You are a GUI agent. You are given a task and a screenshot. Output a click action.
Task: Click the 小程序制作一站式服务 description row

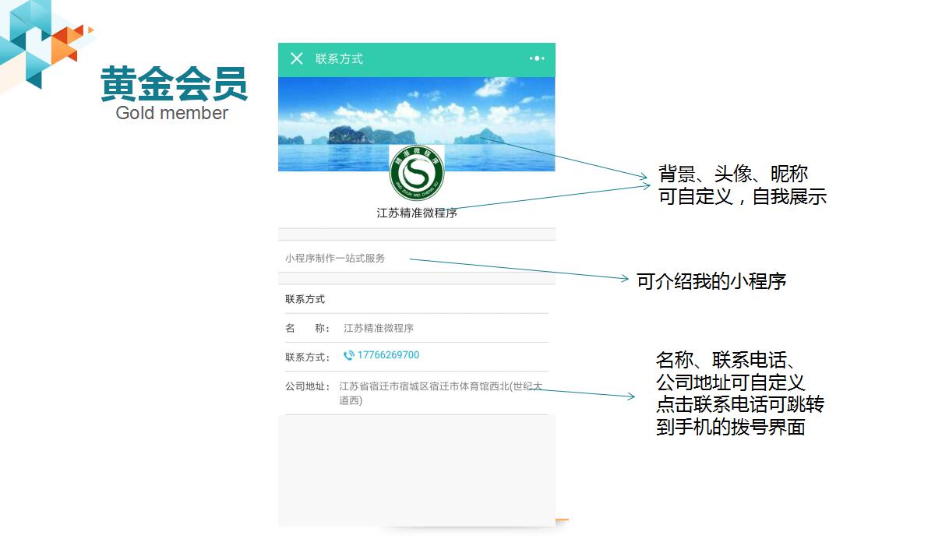pos(335,258)
